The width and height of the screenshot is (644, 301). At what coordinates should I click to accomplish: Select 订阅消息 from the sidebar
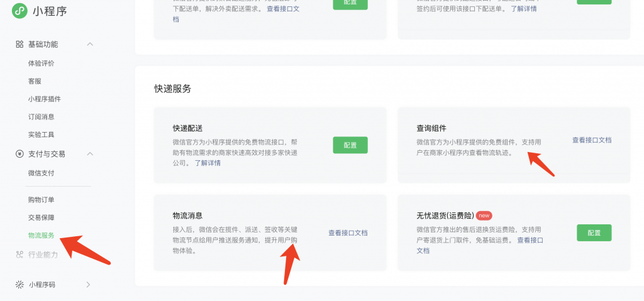coord(42,117)
